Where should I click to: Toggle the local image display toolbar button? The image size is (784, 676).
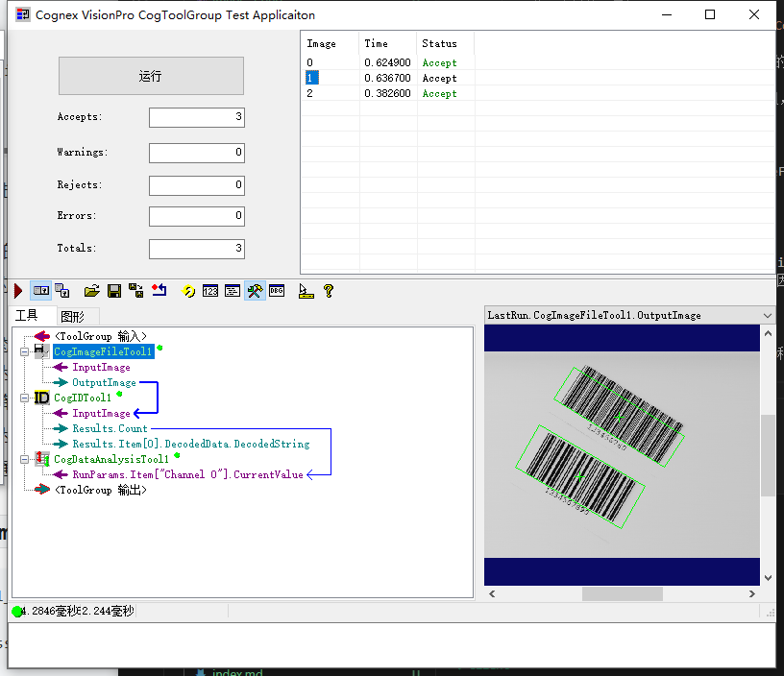[41, 291]
